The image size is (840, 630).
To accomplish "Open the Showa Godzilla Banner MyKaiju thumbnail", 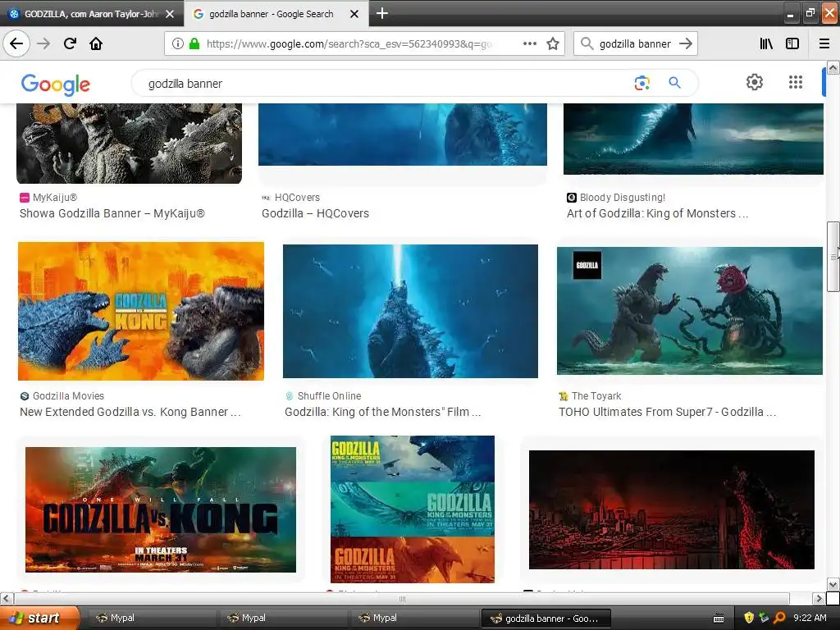I will click(x=129, y=144).
